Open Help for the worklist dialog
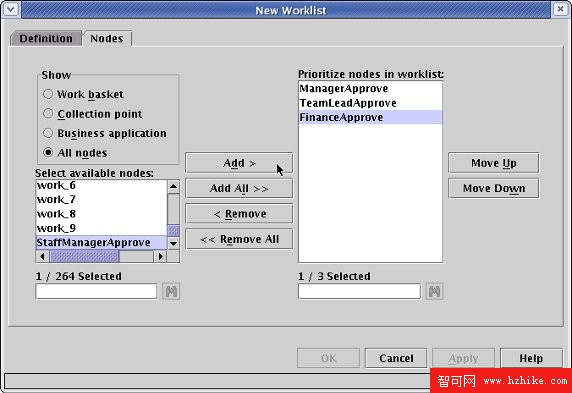The width and height of the screenshot is (572, 393). (x=531, y=358)
